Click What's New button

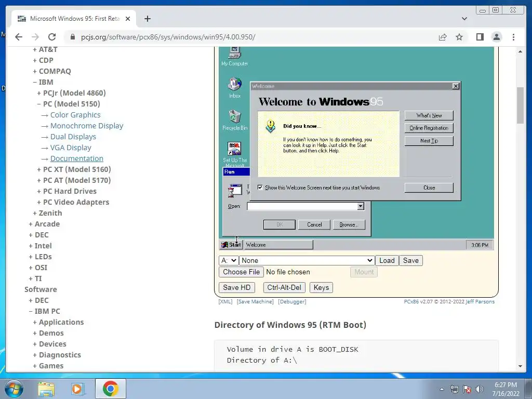[429, 115]
